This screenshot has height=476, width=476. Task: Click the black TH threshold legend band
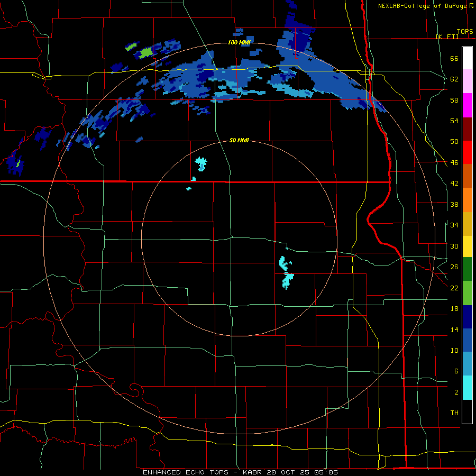pos(467,411)
